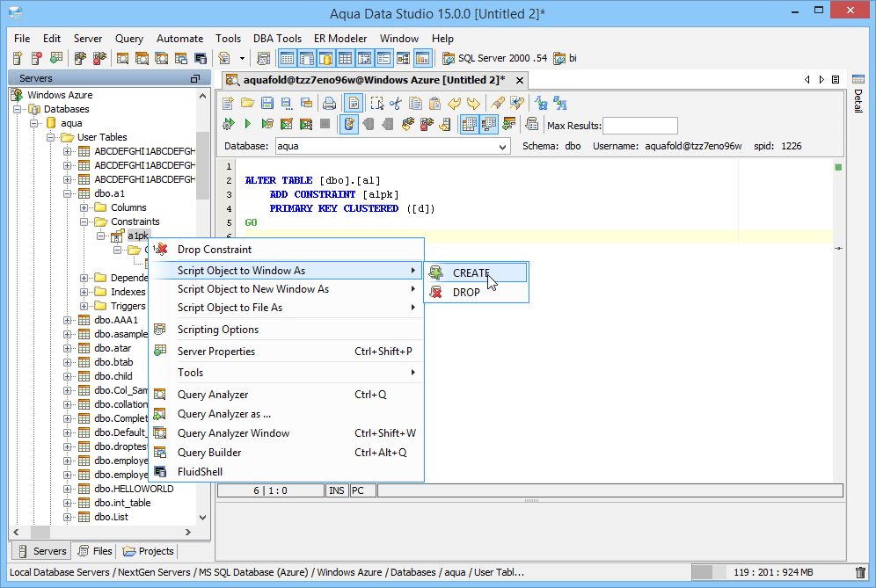This screenshot has width=876, height=588.
Task: Toggle the word wrap button in query toolbar
Action: click(x=353, y=104)
